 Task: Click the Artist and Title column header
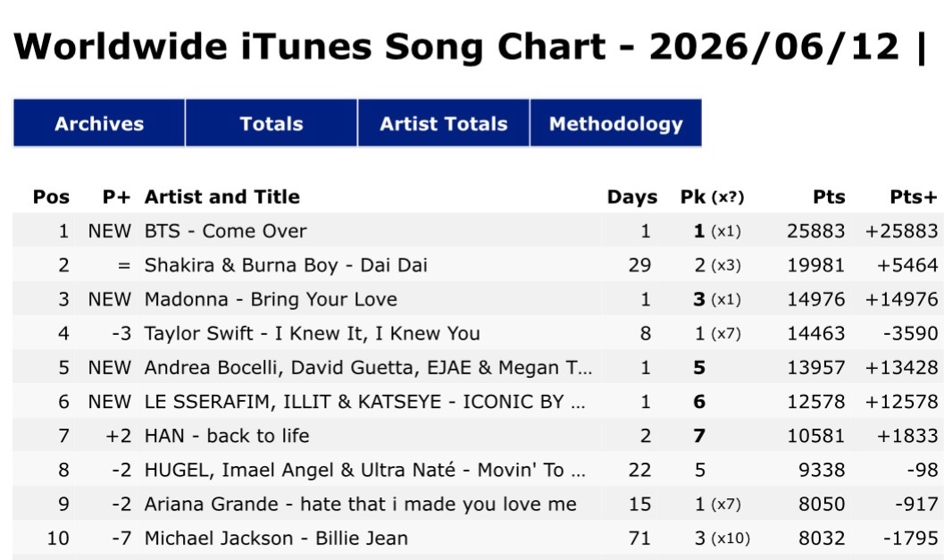[222, 196]
